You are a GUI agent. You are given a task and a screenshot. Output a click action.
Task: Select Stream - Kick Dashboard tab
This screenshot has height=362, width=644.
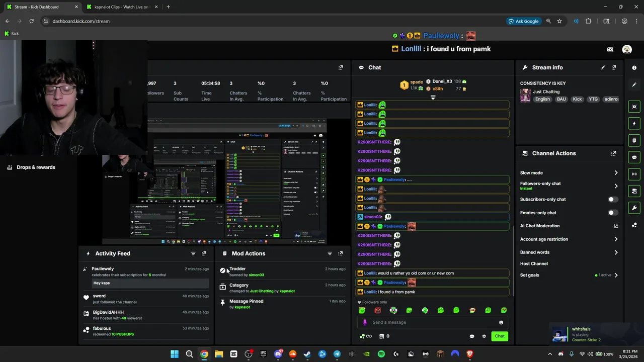(41, 7)
